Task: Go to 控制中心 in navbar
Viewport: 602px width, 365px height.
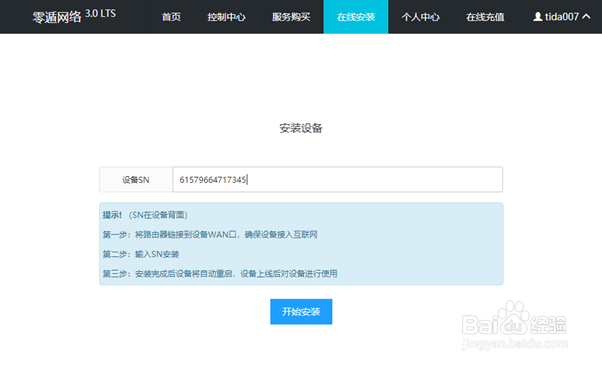Action: pyautogui.click(x=227, y=17)
